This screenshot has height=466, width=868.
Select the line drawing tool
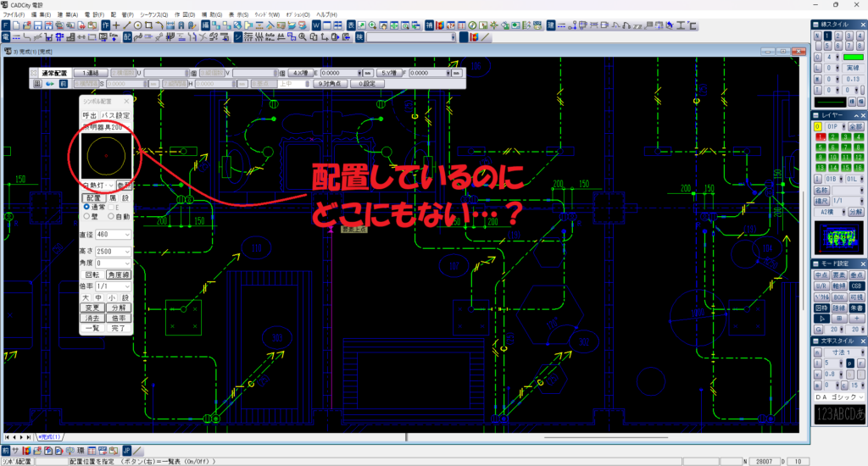point(127,25)
